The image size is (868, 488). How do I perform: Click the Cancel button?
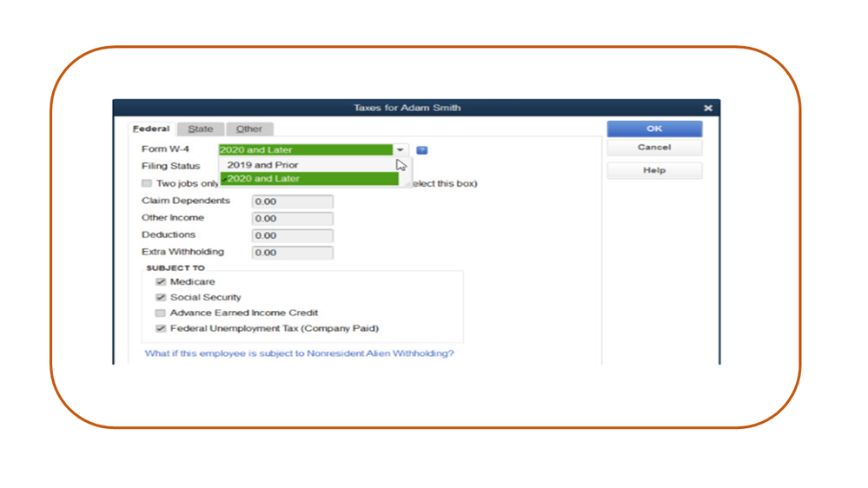point(654,147)
